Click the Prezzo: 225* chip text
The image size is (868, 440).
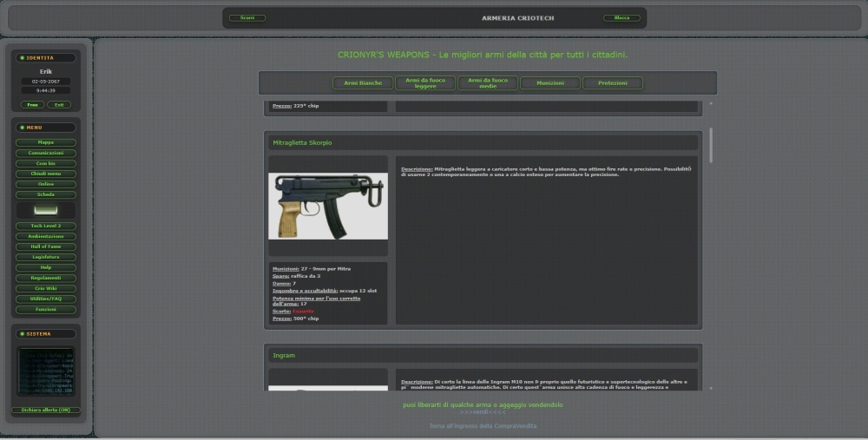click(296, 106)
